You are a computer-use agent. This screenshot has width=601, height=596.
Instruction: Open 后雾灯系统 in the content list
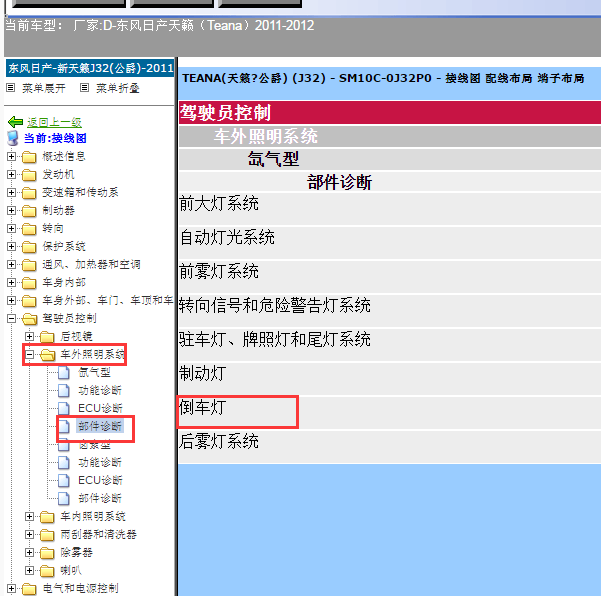click(x=218, y=441)
